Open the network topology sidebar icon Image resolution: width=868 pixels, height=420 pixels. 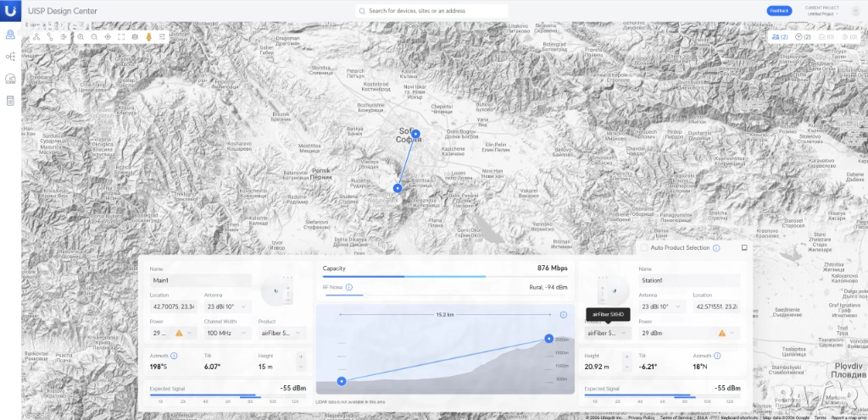[x=10, y=57]
